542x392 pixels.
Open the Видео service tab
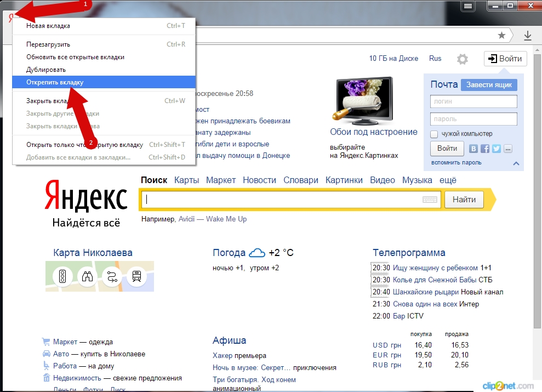[383, 180]
